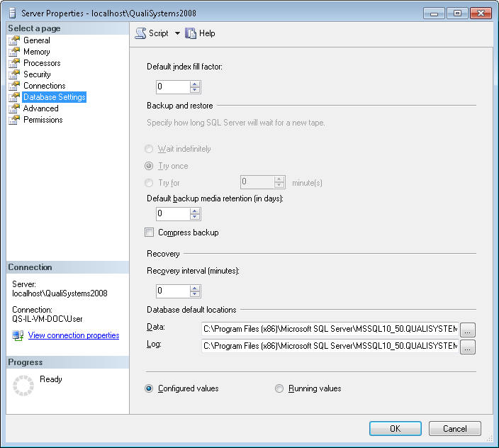Click the Log path text field

[x=330, y=346]
